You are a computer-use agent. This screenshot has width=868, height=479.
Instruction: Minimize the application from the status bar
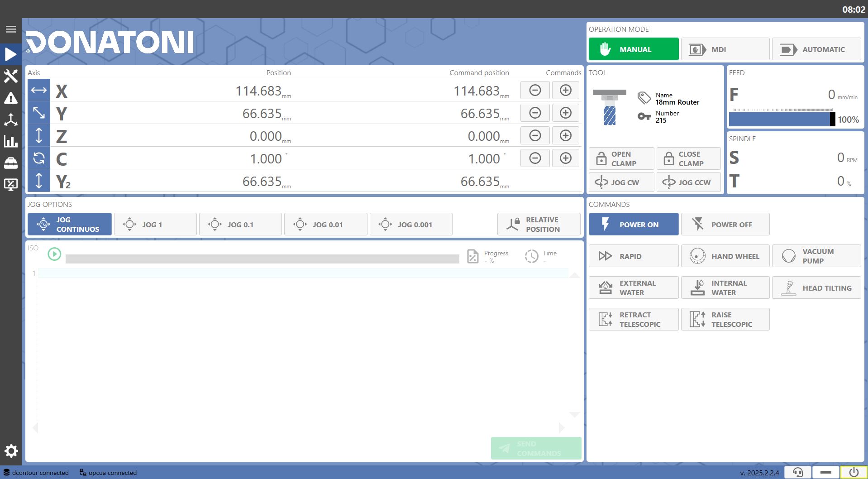[826, 473]
